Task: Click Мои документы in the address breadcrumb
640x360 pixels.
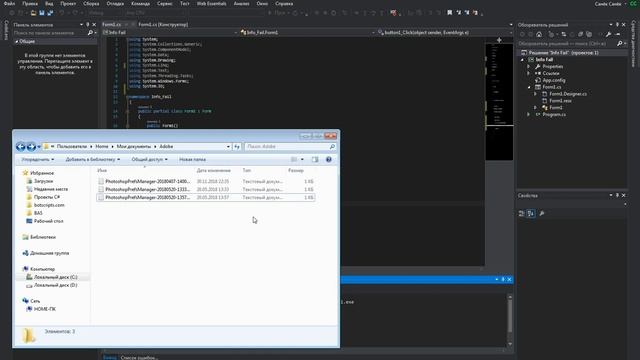Action: pos(133,147)
